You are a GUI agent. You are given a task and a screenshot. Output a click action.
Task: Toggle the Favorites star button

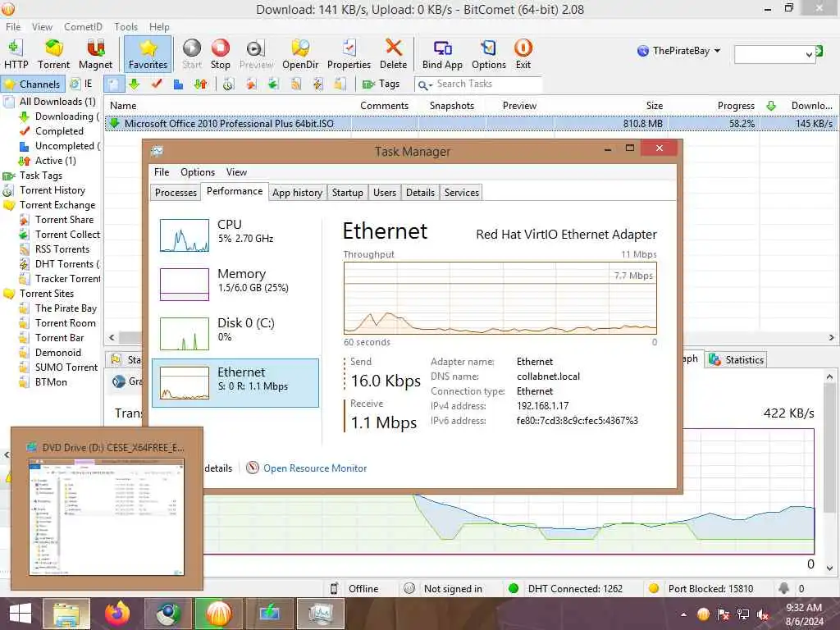point(148,54)
